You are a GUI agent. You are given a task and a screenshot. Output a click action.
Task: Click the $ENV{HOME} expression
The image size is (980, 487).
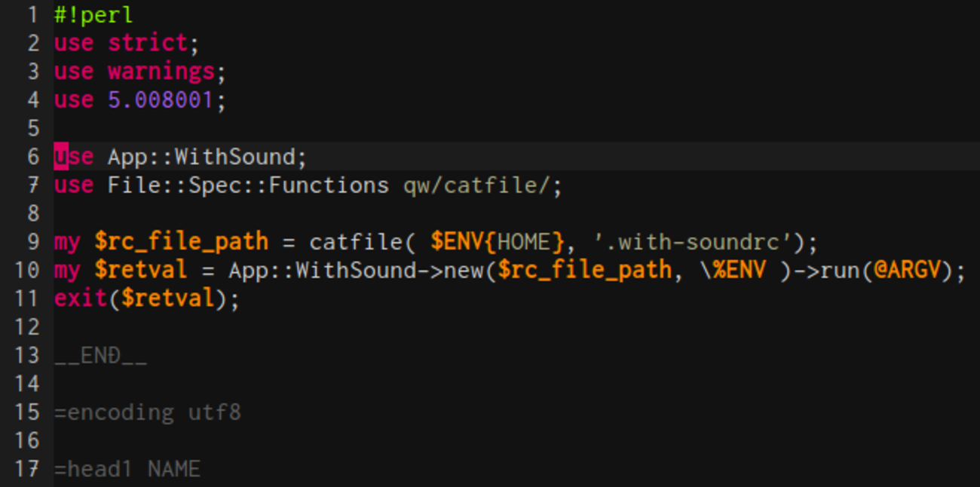tap(497, 243)
